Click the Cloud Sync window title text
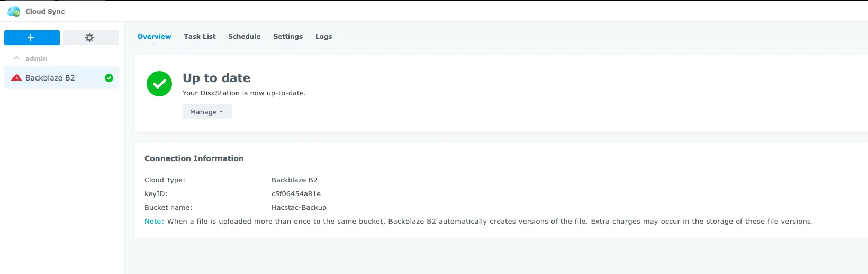Screen dimensions: 868x274 (x=45, y=11)
